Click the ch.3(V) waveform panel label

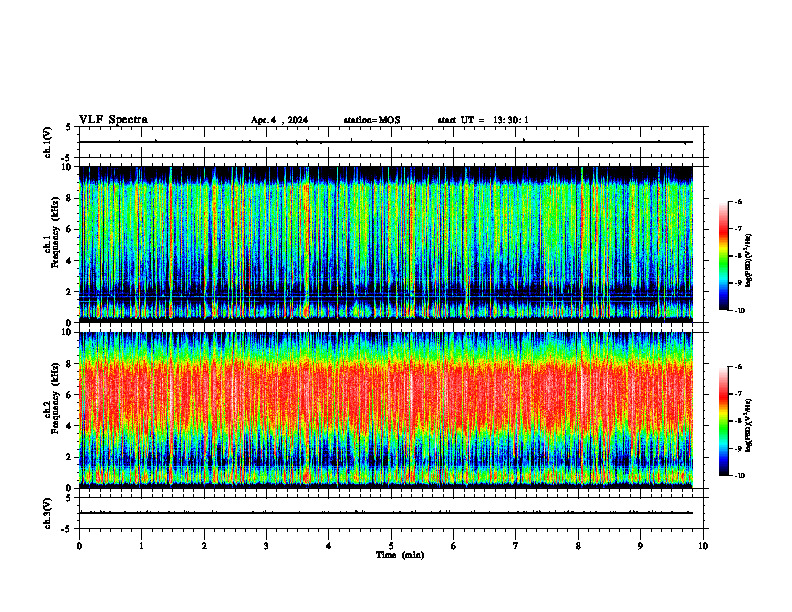[x=47, y=513]
